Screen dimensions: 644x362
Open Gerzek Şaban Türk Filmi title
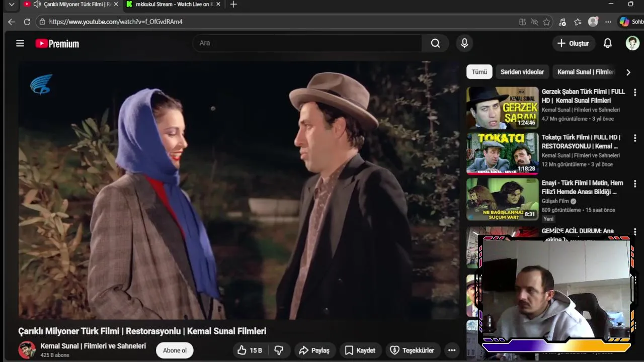[584, 96]
